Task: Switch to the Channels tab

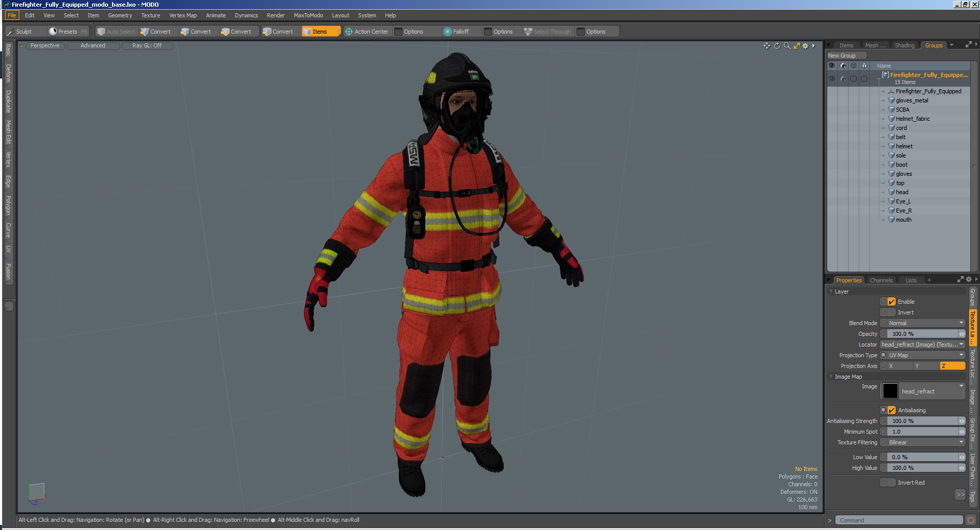Action: click(881, 280)
